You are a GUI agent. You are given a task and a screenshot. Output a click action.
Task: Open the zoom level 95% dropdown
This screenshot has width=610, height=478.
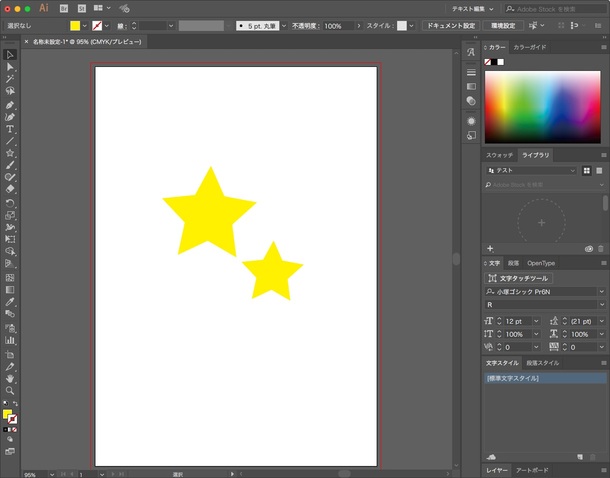pos(52,474)
